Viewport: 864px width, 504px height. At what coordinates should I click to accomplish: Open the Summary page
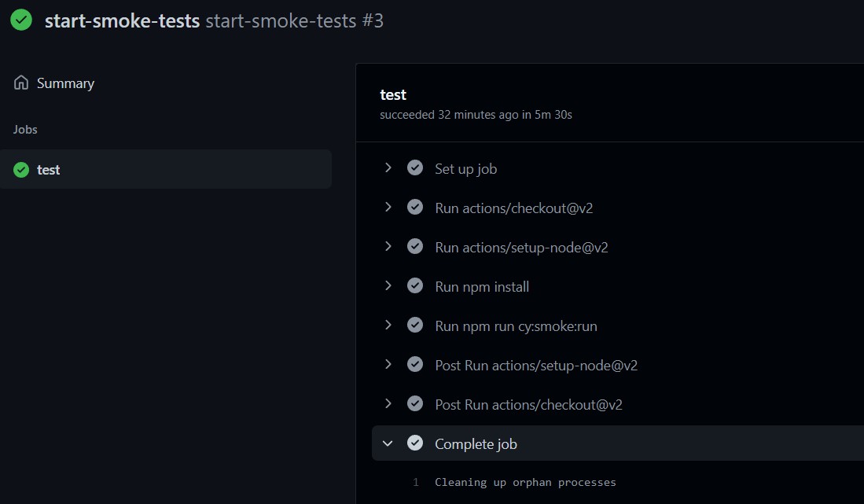[65, 83]
